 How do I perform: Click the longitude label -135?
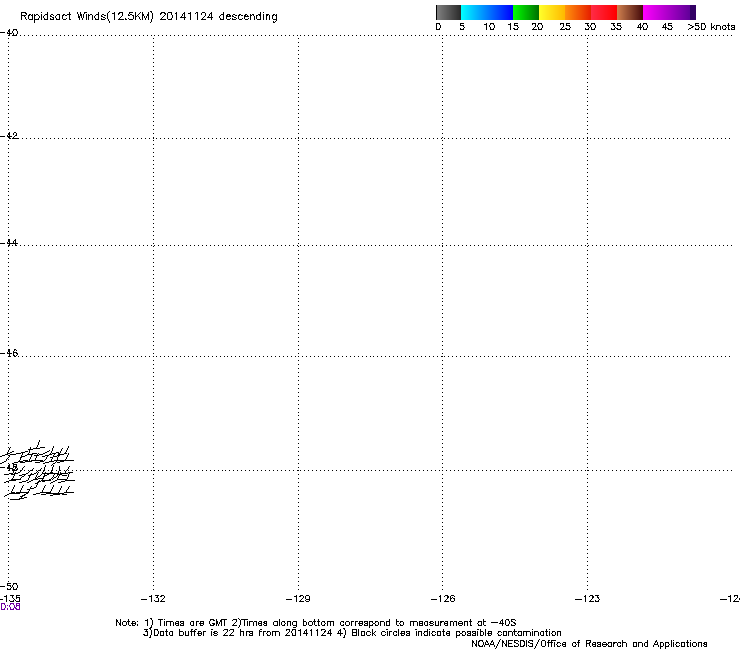(x=10, y=599)
